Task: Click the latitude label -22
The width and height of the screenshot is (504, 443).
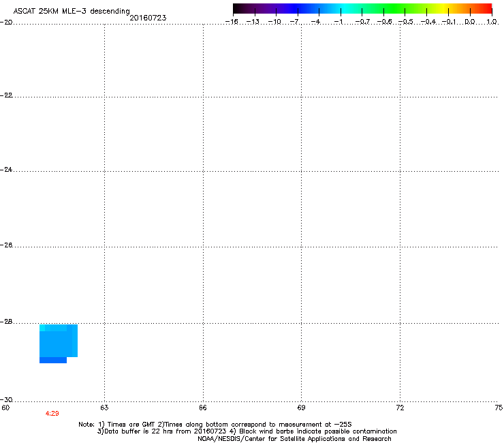Action: click(x=6, y=95)
